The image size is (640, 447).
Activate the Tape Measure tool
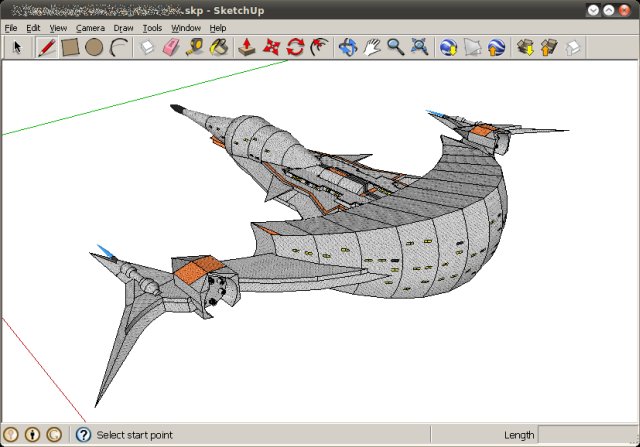click(x=194, y=47)
